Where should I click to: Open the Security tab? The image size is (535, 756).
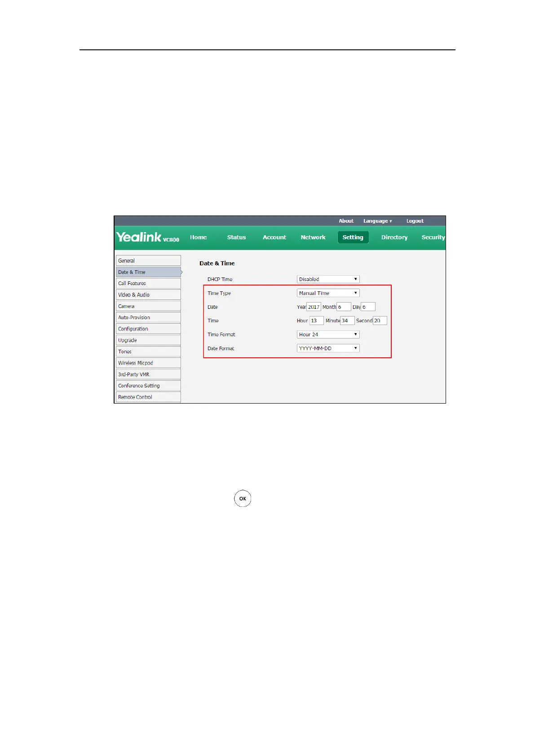(433, 237)
